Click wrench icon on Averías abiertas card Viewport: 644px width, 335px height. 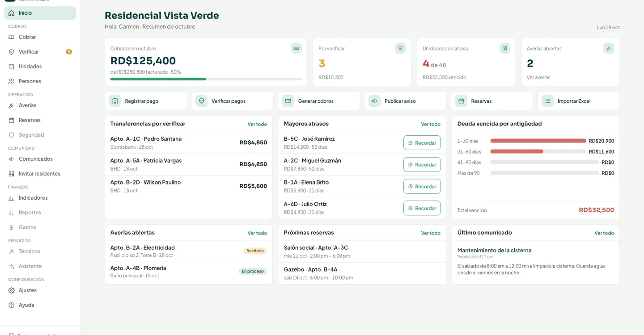609,48
